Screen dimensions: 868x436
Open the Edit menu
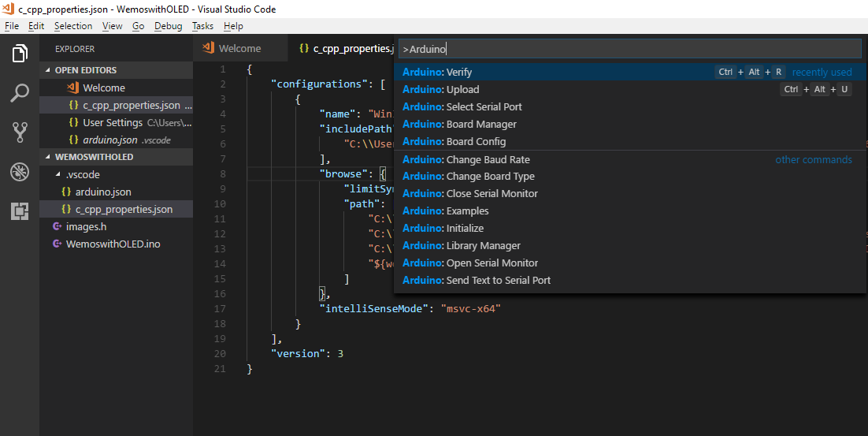pyautogui.click(x=36, y=26)
